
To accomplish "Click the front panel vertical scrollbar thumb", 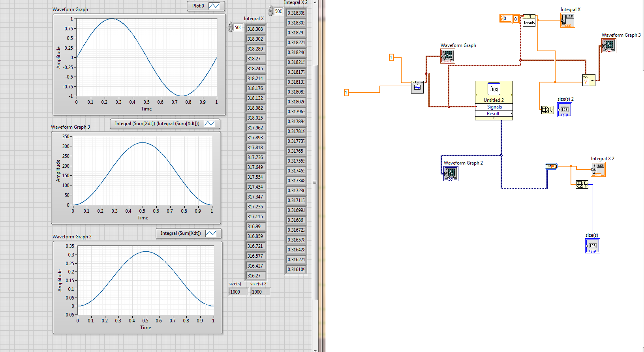I will click(315, 182).
